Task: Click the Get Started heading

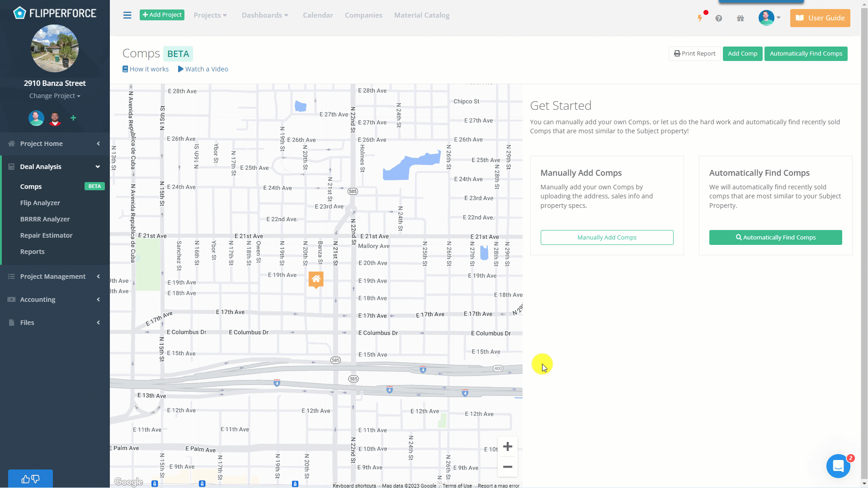Action: pyautogui.click(x=561, y=106)
